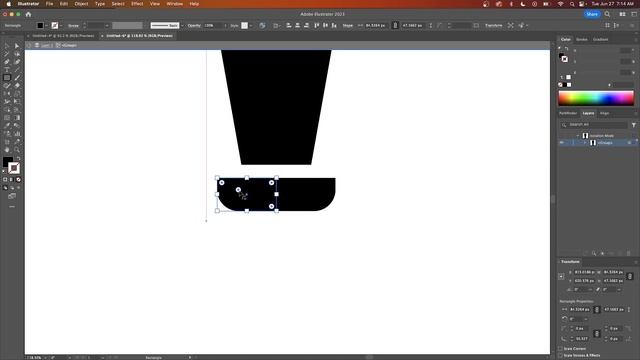640x360 pixels.
Task: Click the shape width field in control bar
Action: point(376,25)
